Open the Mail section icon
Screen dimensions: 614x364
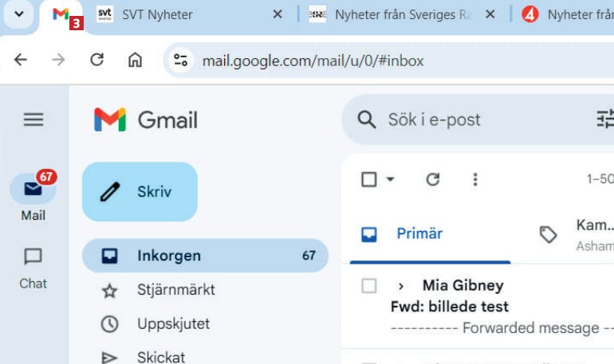pos(33,190)
